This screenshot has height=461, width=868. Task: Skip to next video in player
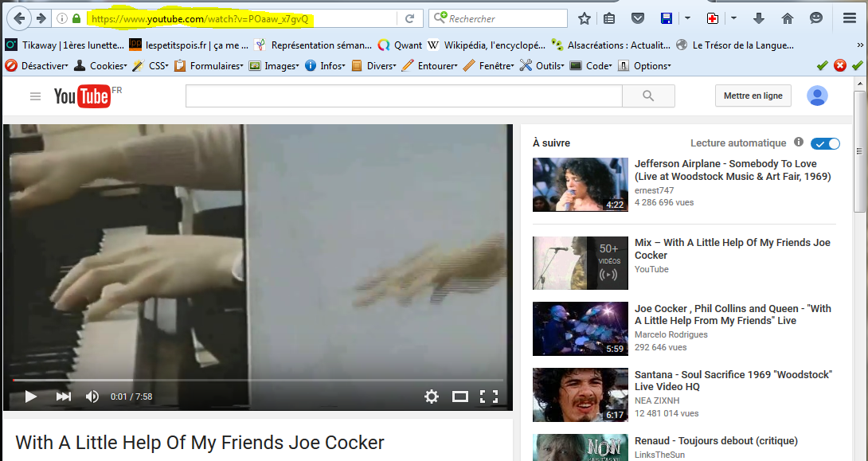[64, 396]
